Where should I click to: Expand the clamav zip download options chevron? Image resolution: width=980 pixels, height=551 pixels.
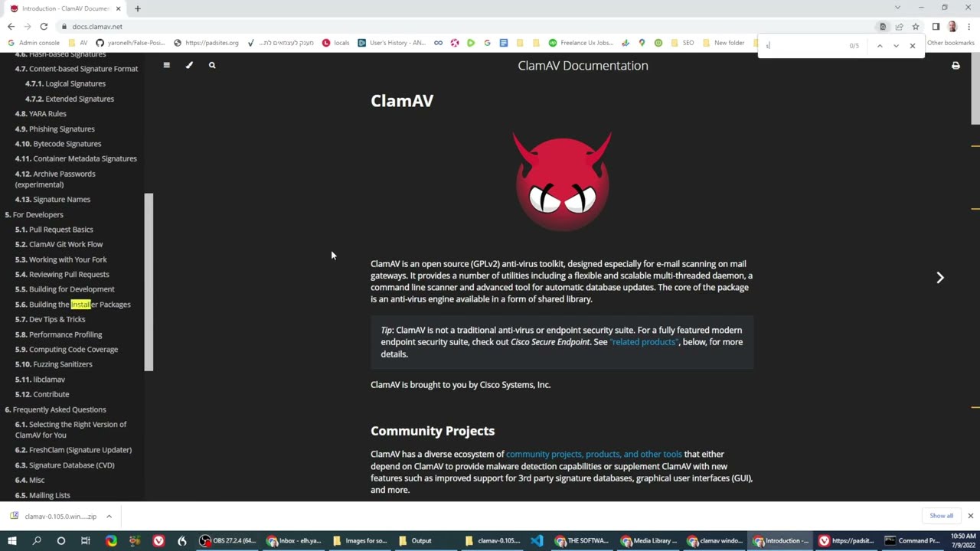point(109,517)
